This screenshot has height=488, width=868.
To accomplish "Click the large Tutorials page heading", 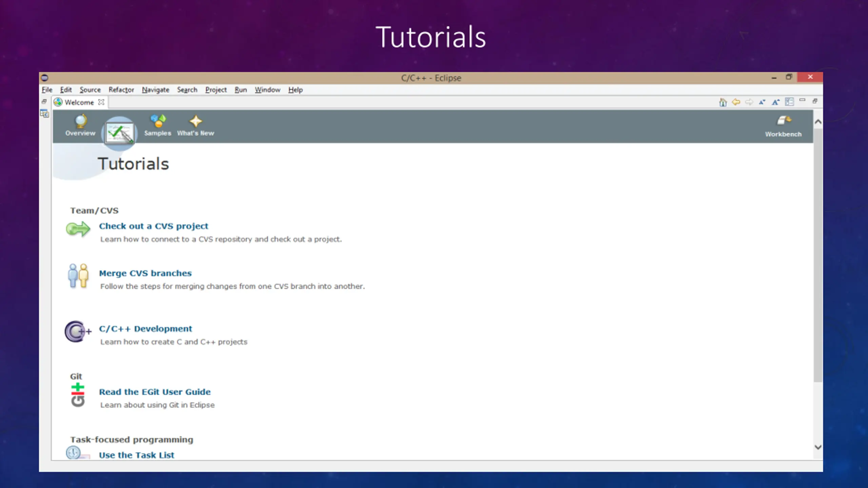I will [x=133, y=164].
